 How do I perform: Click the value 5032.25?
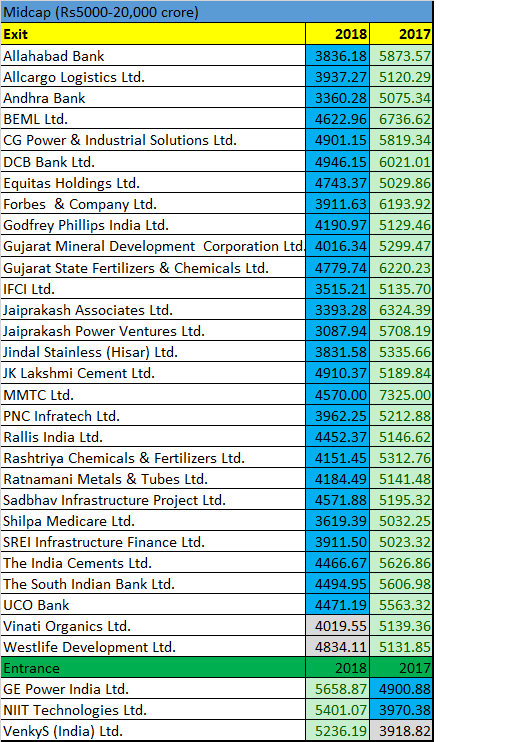click(x=401, y=521)
